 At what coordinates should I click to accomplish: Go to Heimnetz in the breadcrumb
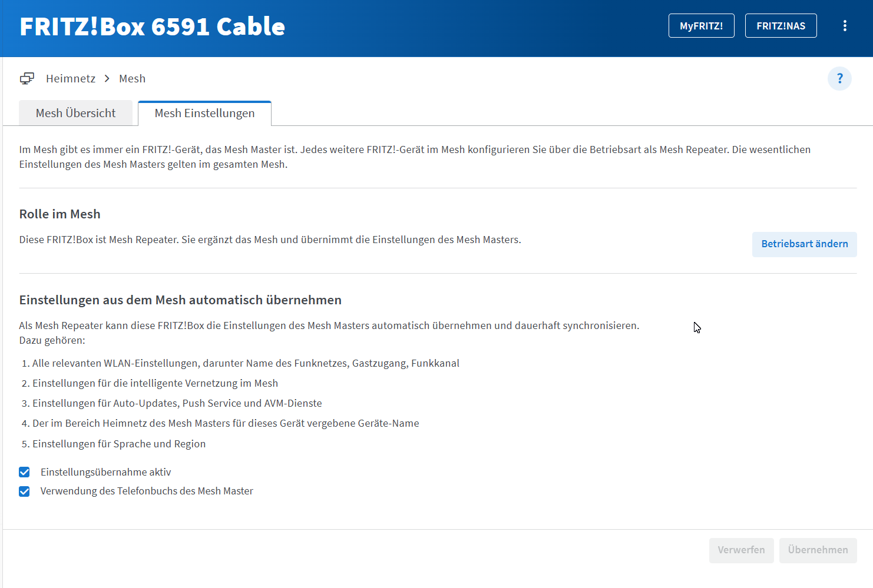[71, 78]
